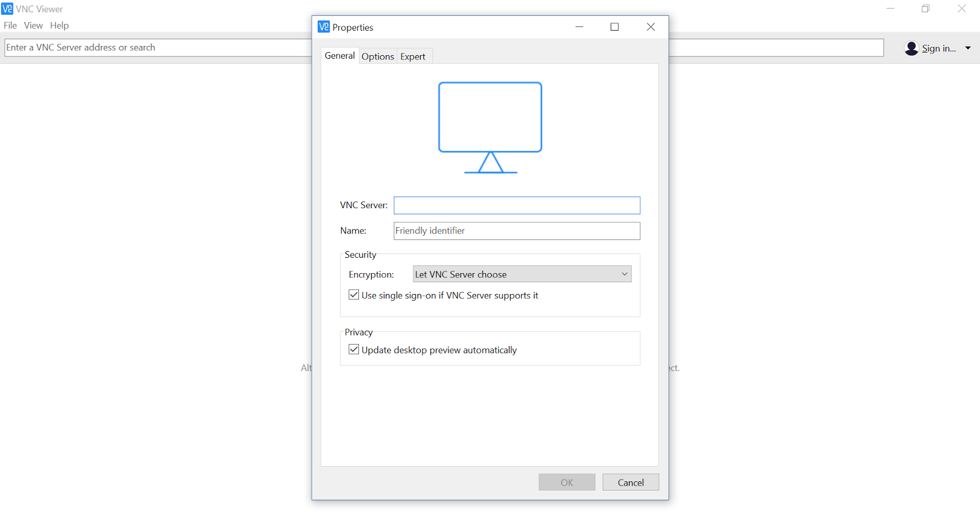
Task: Select the General tab
Action: tap(340, 55)
